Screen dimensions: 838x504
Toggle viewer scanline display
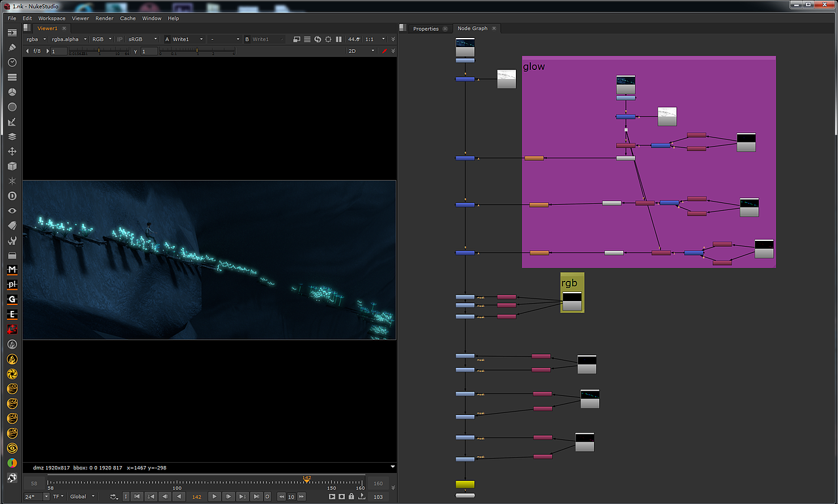pos(307,39)
